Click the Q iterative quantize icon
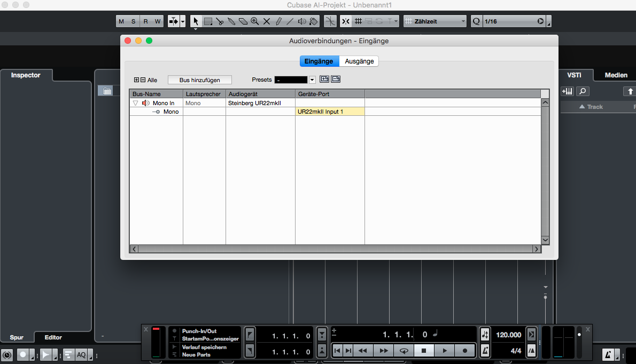 pos(476,21)
